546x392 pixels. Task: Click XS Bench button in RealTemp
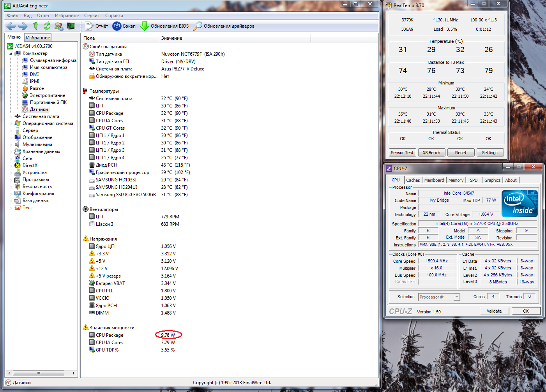pyautogui.click(x=431, y=153)
